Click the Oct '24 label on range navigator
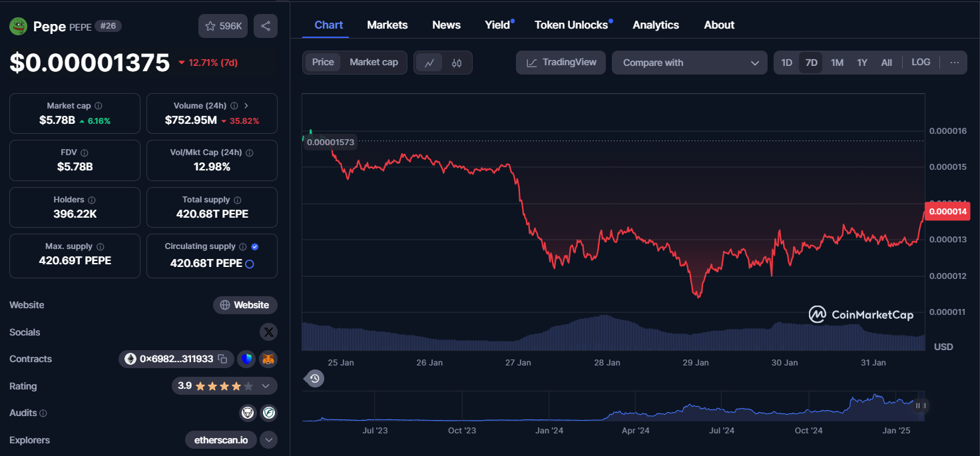The image size is (980, 456). pos(808,431)
